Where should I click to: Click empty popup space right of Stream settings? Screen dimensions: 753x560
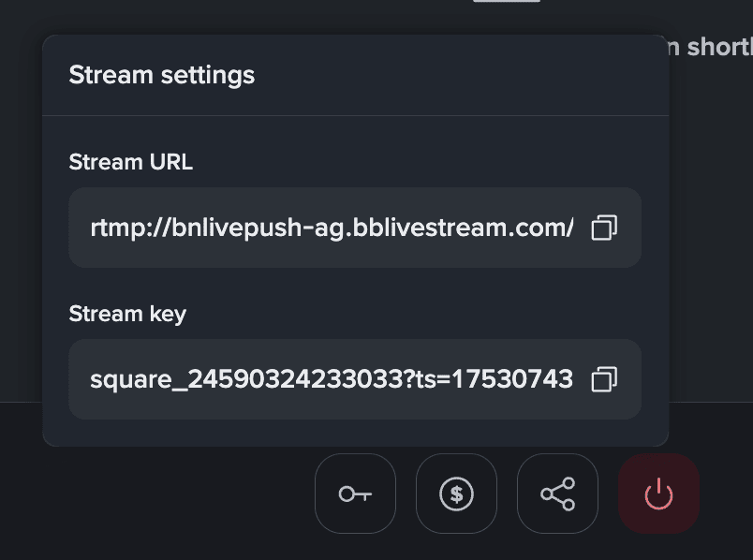pyautogui.click(x=468, y=75)
